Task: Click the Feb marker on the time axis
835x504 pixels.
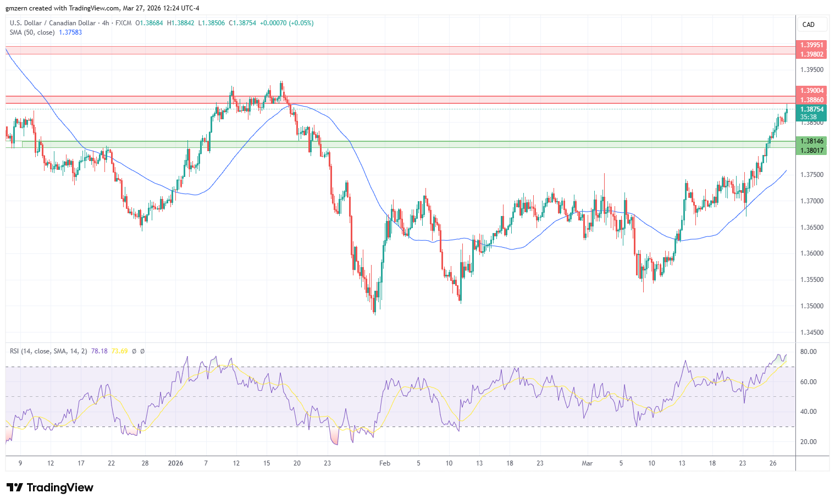Action: (385, 463)
